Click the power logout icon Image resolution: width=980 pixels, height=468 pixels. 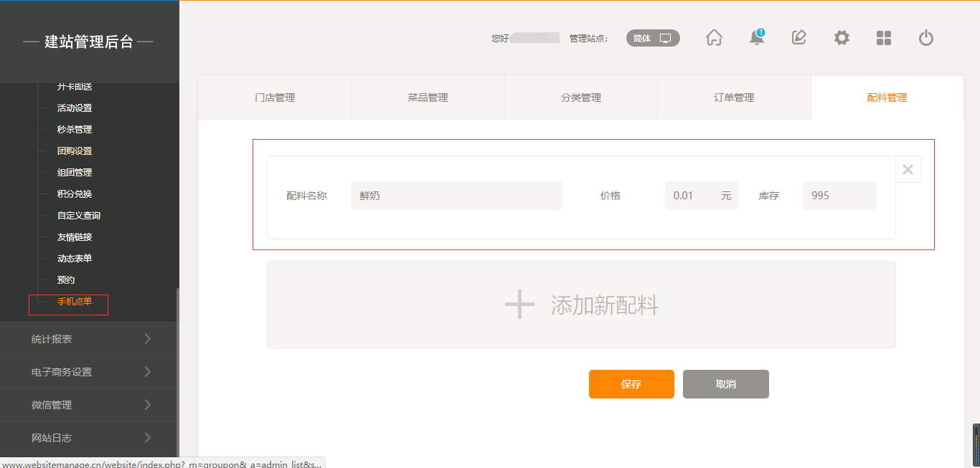[x=926, y=38]
